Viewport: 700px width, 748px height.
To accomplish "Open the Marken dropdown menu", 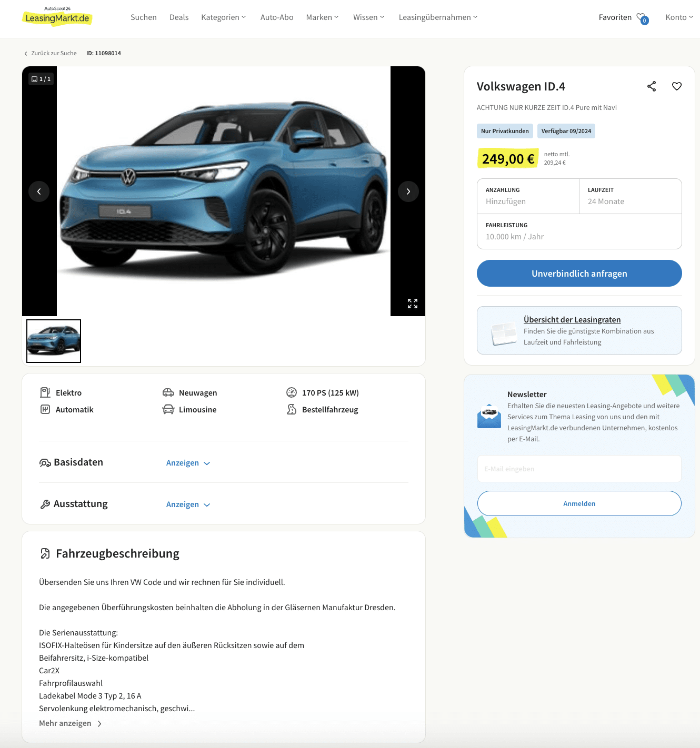I will coord(323,17).
